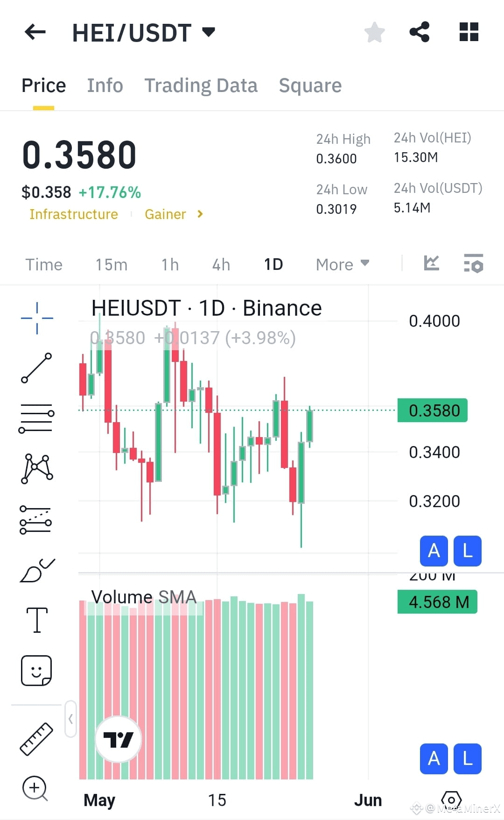504x820 pixels.
Task: Toggle auto scale A on price pane
Action: click(434, 551)
